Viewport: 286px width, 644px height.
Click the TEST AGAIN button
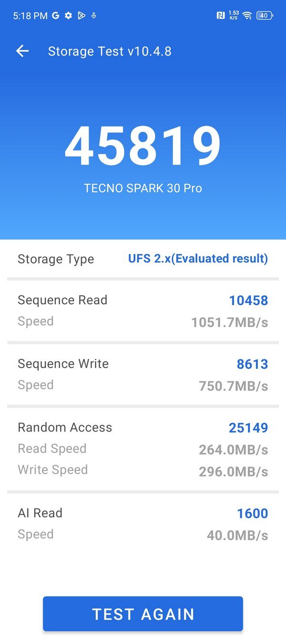(143, 614)
